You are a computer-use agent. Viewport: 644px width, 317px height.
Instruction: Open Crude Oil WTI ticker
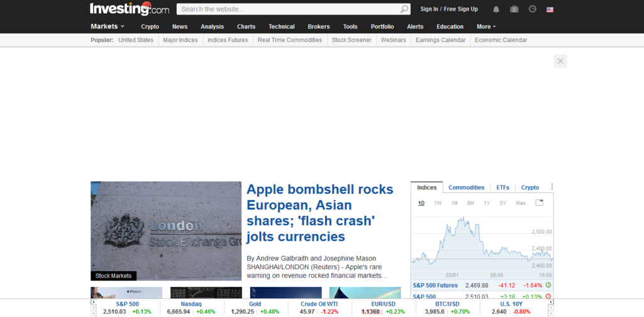click(319, 304)
